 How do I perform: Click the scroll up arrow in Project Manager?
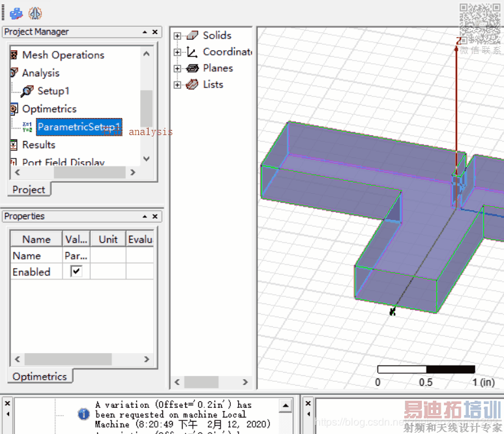[147, 54]
